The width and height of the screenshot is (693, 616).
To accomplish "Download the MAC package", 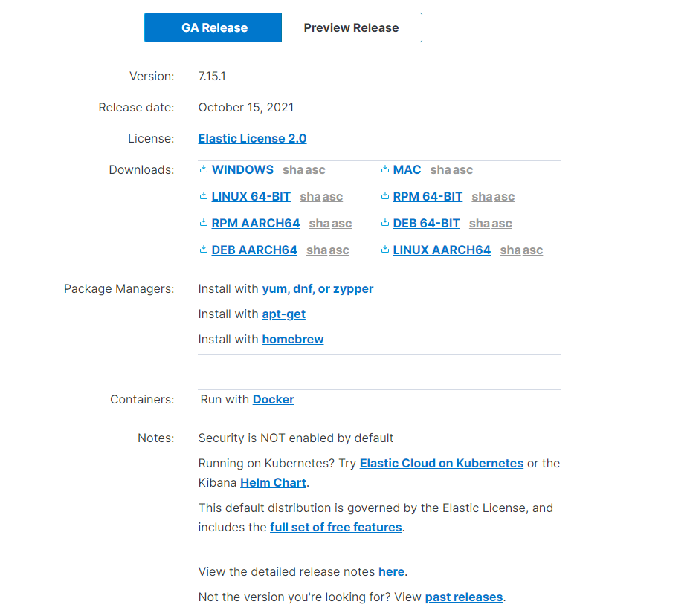I will point(407,170).
